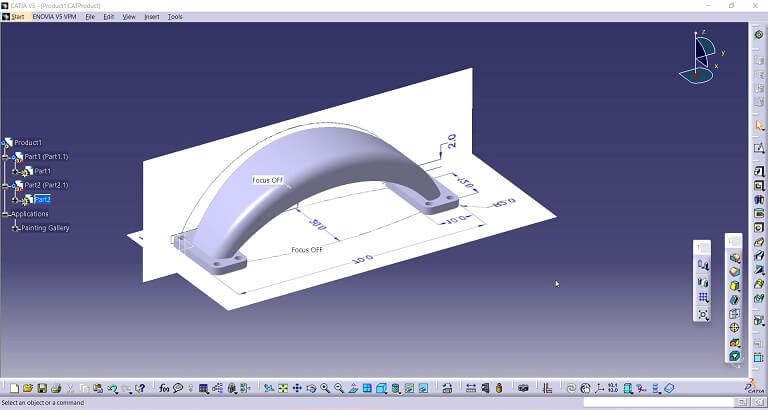Click the Zoom Out magnifier icon
The height and width of the screenshot is (410, 768).
click(x=339, y=388)
